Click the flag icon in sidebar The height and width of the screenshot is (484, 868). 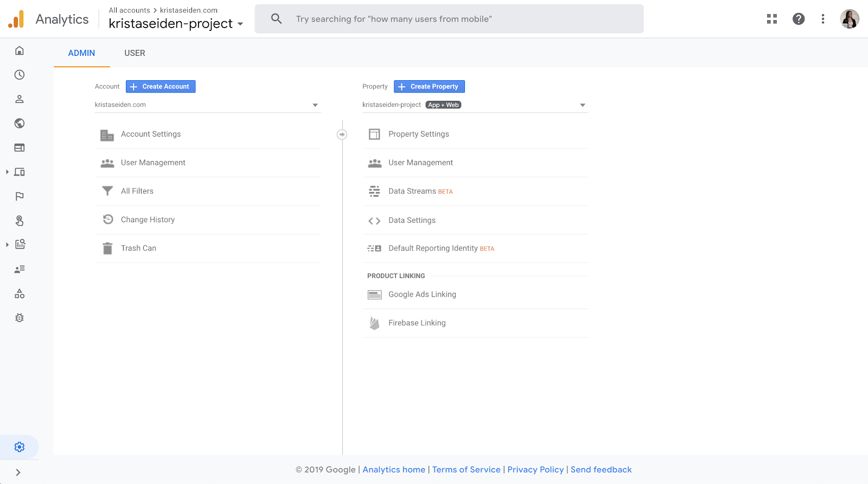coord(20,196)
